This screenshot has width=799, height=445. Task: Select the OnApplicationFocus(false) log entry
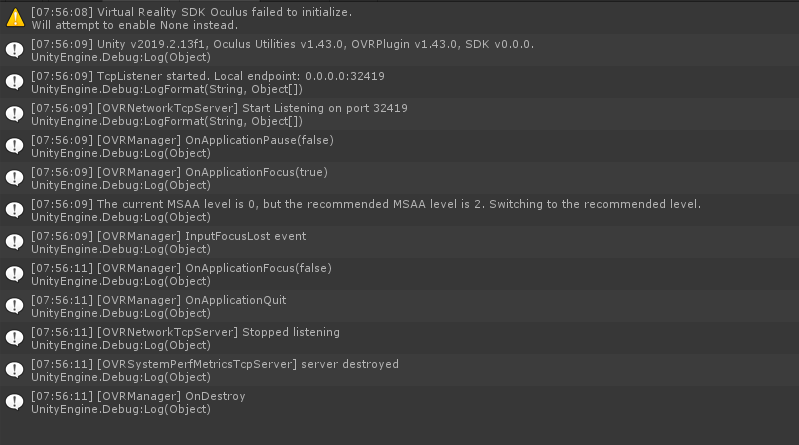coord(400,274)
